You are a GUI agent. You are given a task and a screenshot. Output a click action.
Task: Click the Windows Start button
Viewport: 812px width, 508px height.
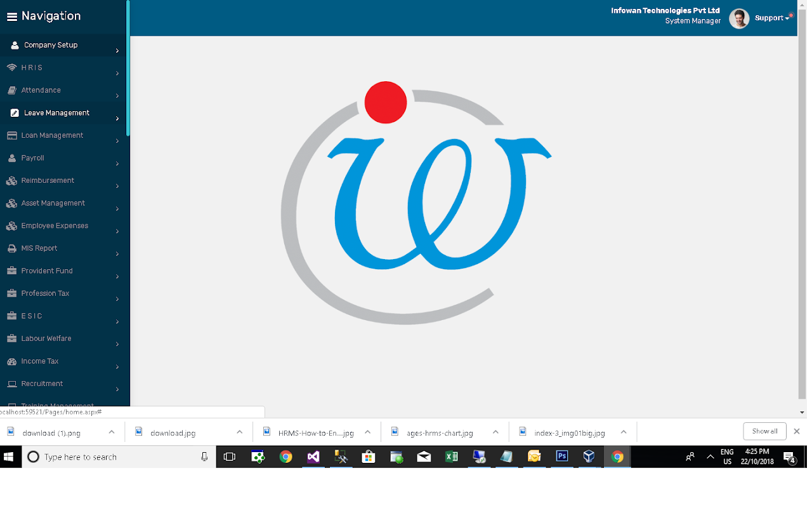[10, 457]
